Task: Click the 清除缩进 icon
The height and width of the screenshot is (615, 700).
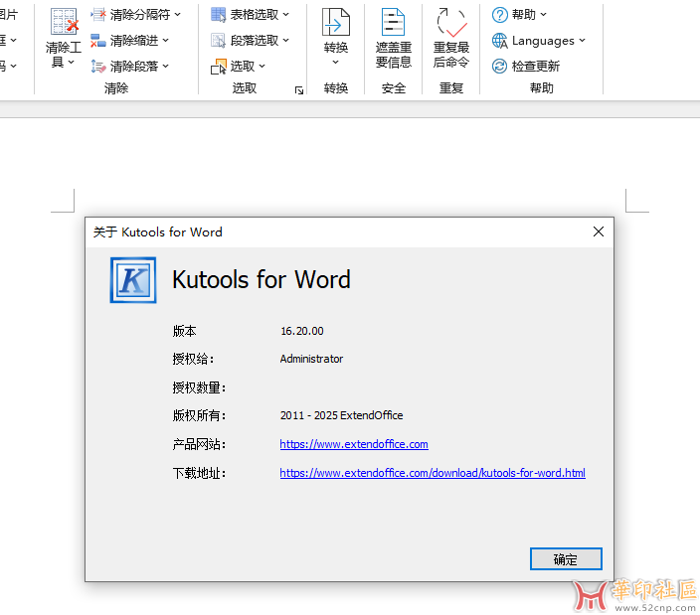Action: pos(97,41)
